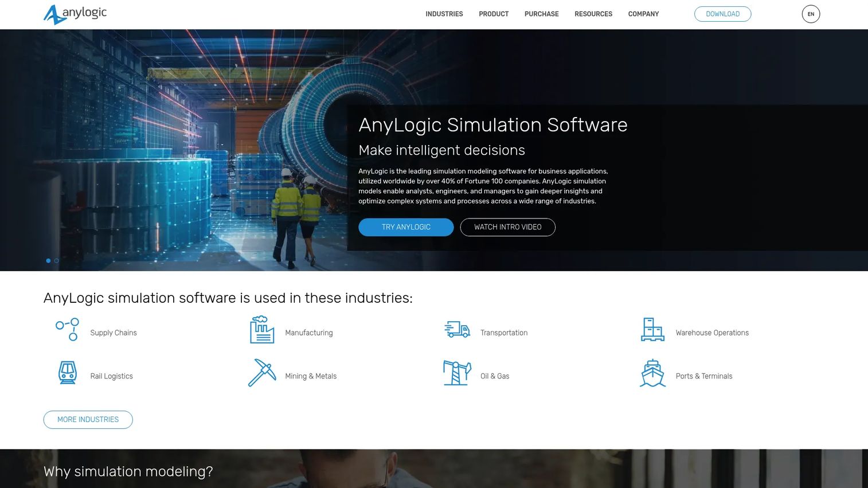The height and width of the screenshot is (488, 868).
Task: Click the Oil & Gas pump icon
Action: 458,373
